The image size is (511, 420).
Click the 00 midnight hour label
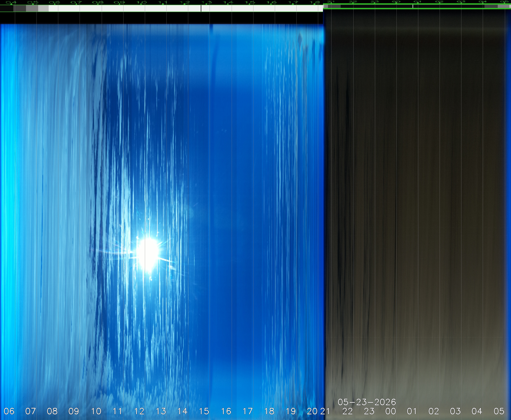(x=390, y=411)
